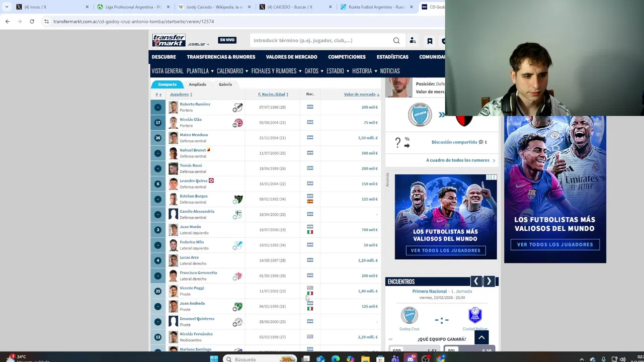Open the .com.ar domain dropdown
This screenshot has height=362, width=644.
point(198,44)
